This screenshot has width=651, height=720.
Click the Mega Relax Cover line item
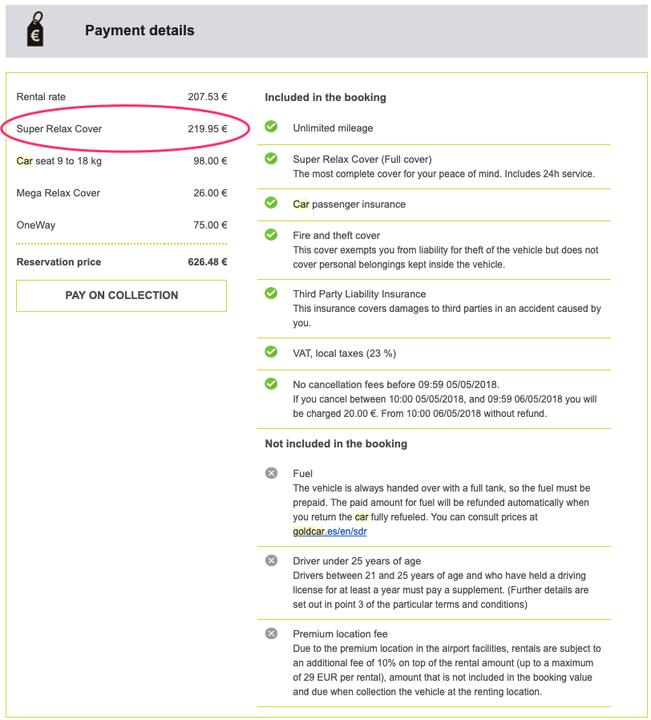[121, 193]
